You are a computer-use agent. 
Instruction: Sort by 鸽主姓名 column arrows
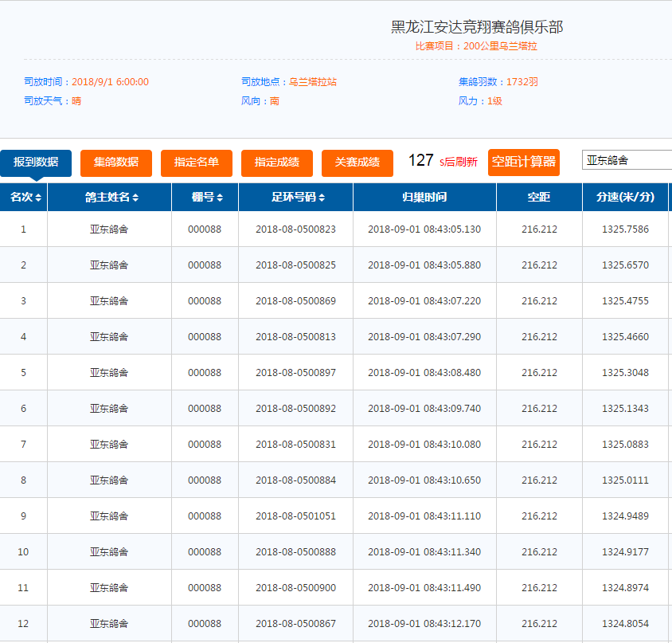click(135, 198)
